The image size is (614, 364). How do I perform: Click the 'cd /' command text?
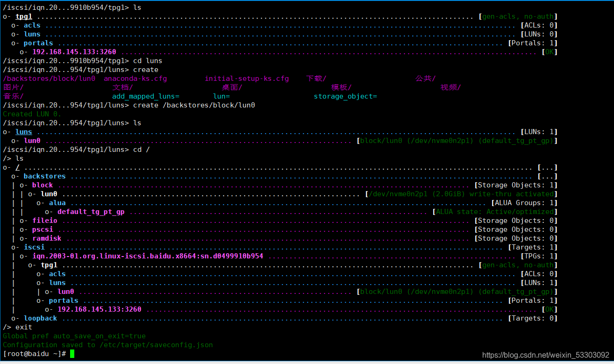142,150
